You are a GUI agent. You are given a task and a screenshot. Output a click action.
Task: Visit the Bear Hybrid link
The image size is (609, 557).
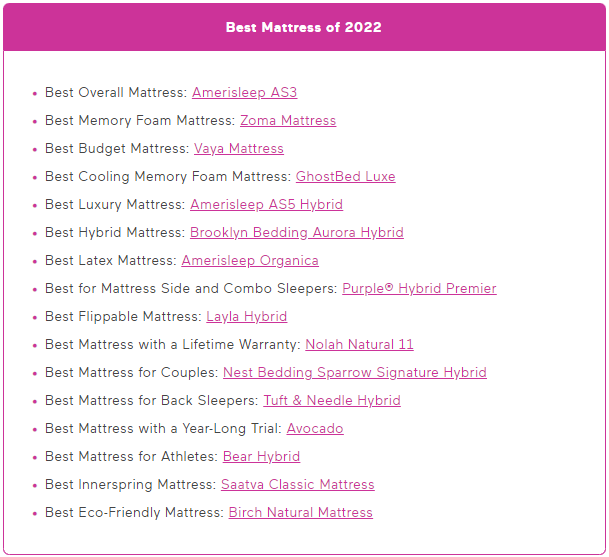point(261,456)
